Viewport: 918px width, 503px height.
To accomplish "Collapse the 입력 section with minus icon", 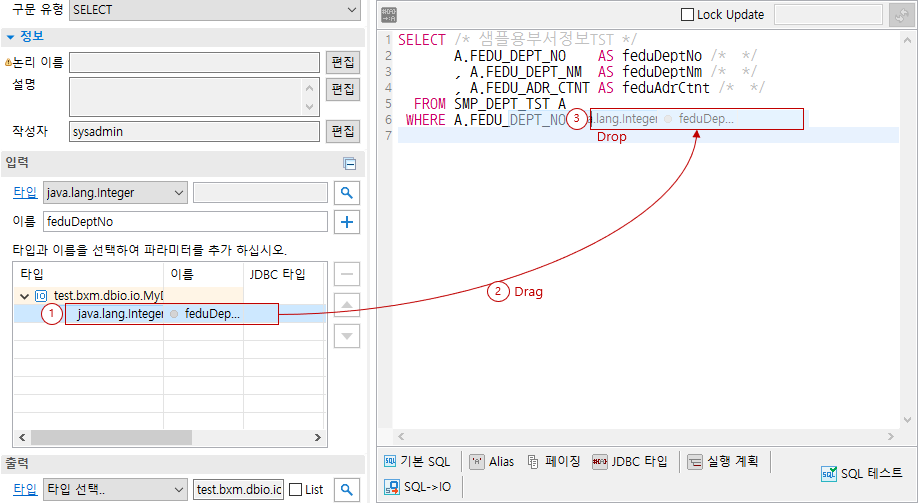I will pyautogui.click(x=350, y=163).
